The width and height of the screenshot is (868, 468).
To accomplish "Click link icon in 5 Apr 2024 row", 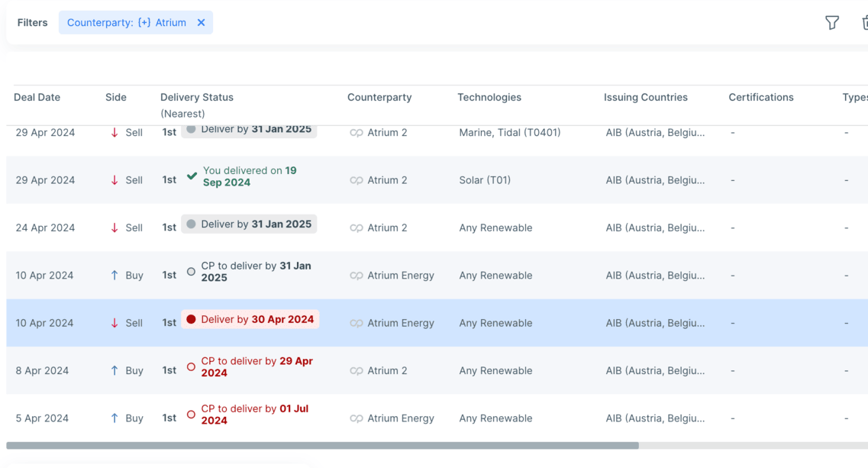I will coord(357,418).
